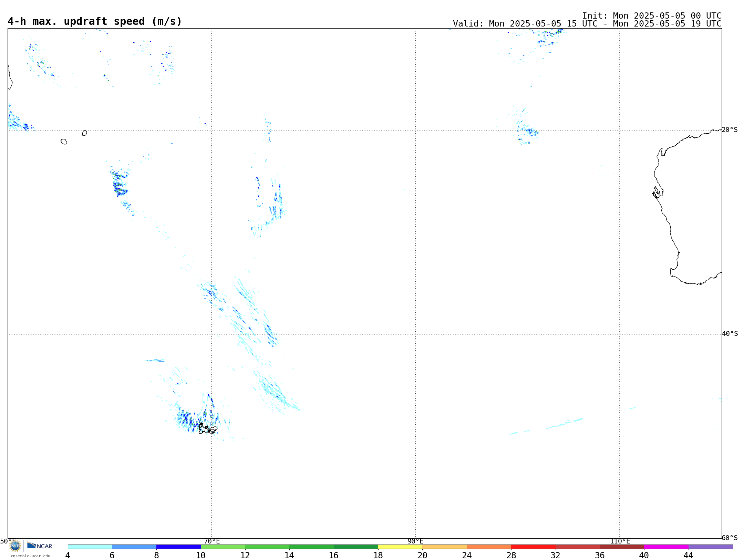The height and width of the screenshot is (560, 744).
Task: Pick the dark green 16–18 colorbar segment
Action: [x=356, y=547]
